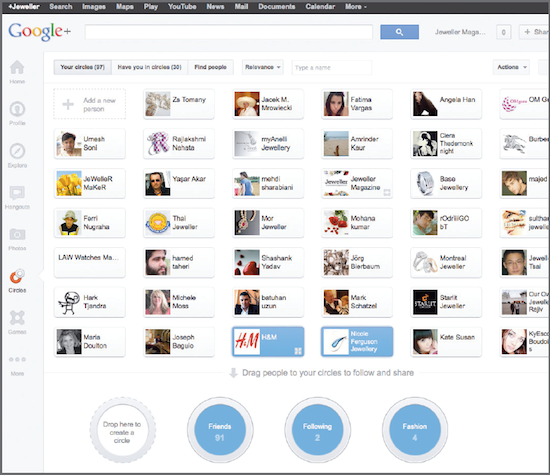Open the Actions dropdown
Image resolution: width=550 pixels, height=475 pixels.
tap(511, 67)
